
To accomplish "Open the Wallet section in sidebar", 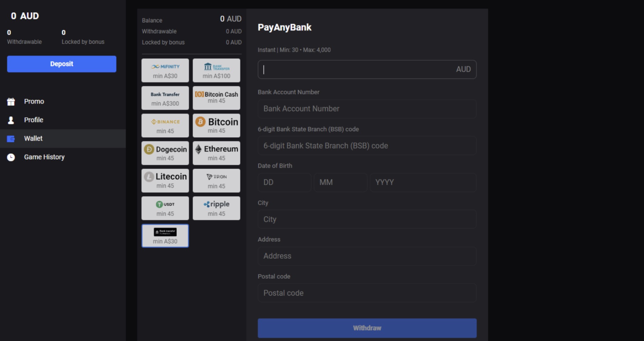I will pos(33,138).
